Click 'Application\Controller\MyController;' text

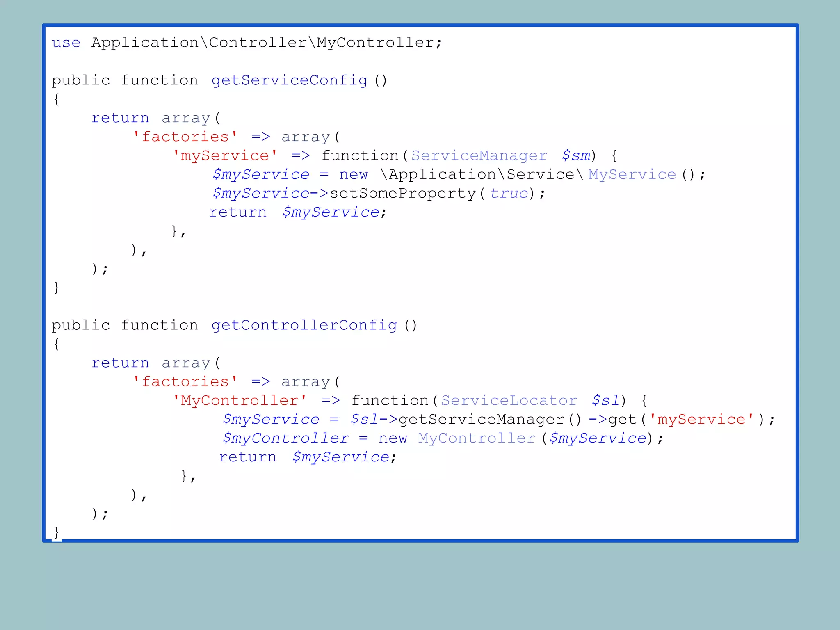267,43
